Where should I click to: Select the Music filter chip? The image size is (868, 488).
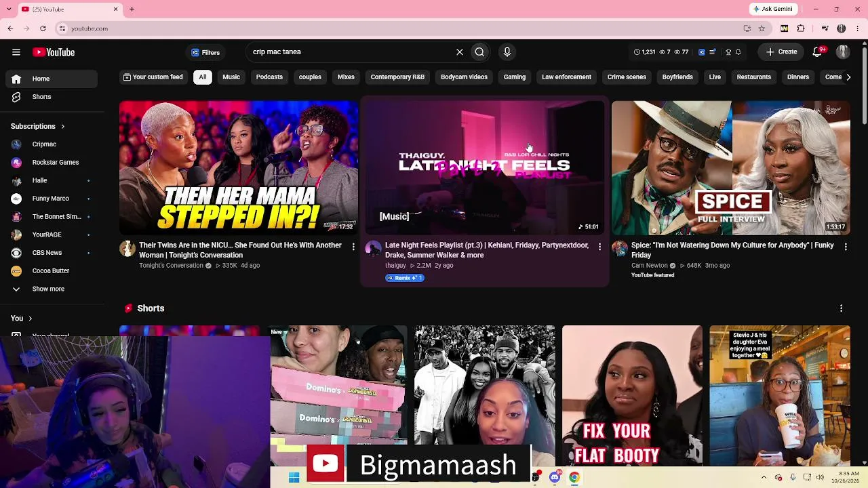click(x=231, y=77)
